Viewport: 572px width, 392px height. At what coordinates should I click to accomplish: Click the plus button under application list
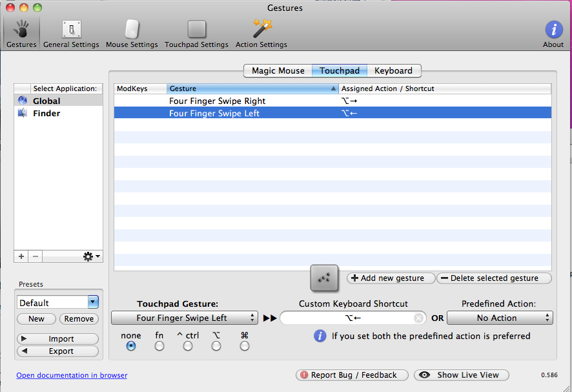tap(21, 256)
